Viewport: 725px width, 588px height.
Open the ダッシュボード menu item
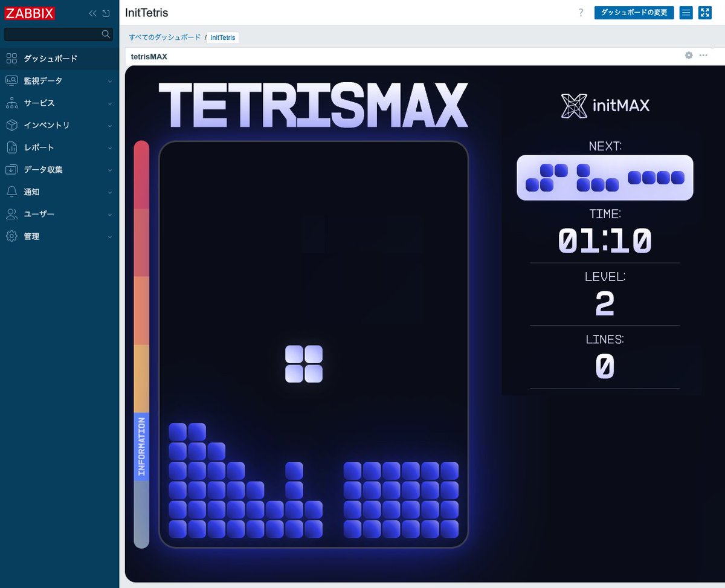(x=59, y=59)
